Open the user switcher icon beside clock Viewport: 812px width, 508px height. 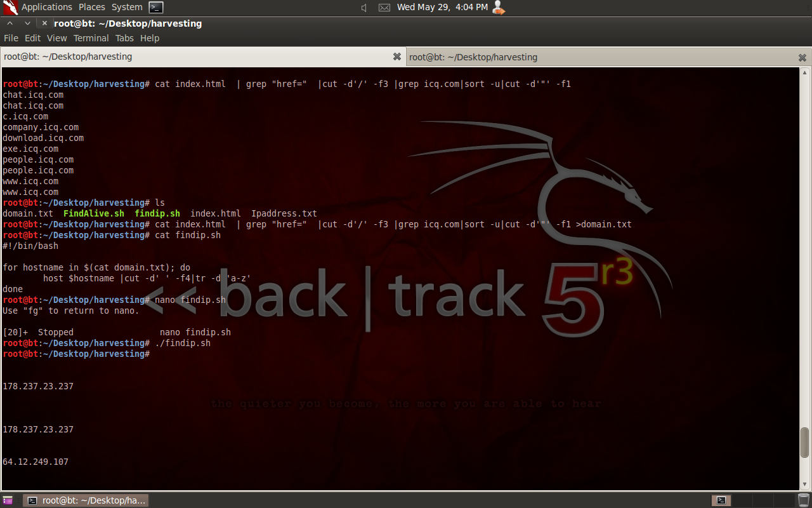coord(499,8)
